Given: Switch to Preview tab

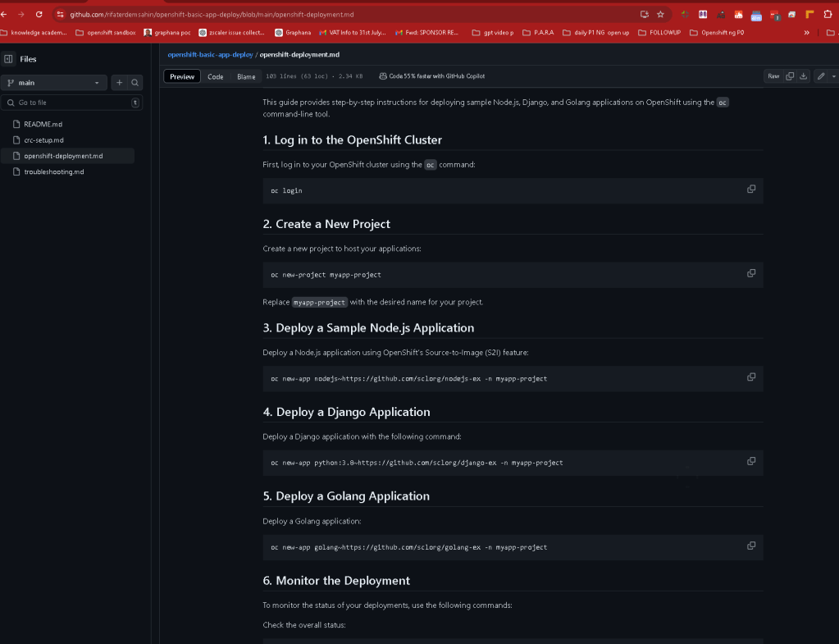Looking at the screenshot, I should 182,76.
